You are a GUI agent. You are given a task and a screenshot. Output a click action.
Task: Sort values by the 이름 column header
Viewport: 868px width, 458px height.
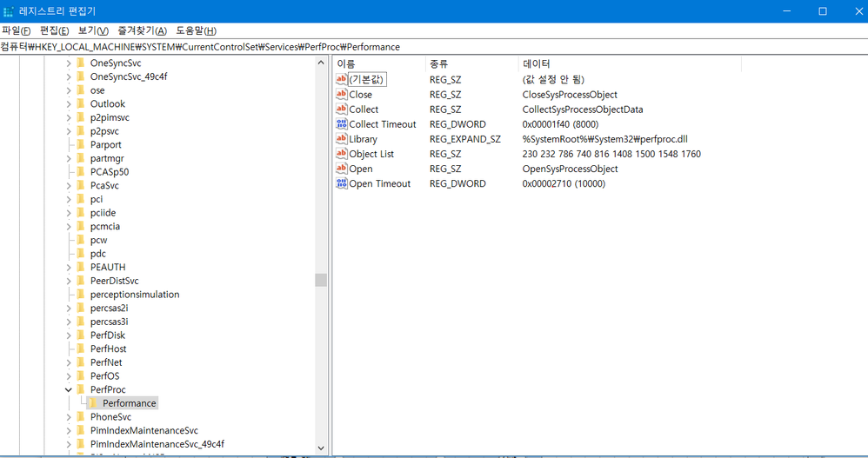(379, 63)
